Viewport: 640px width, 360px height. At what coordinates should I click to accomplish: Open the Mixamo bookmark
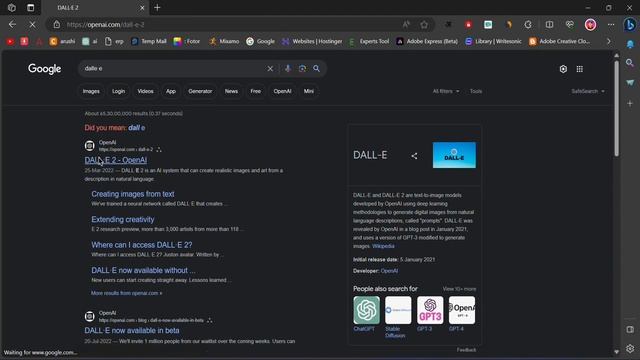pyautogui.click(x=224, y=41)
